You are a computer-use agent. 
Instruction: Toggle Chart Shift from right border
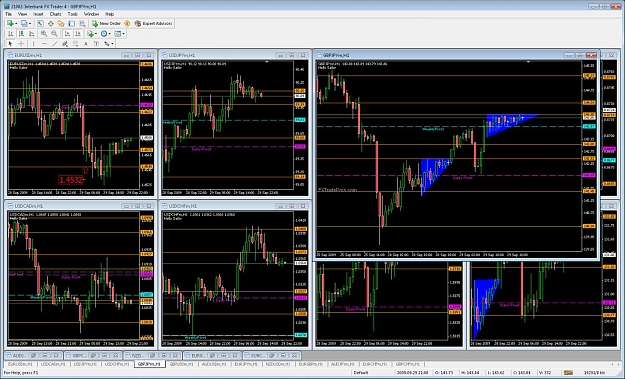[78, 33]
